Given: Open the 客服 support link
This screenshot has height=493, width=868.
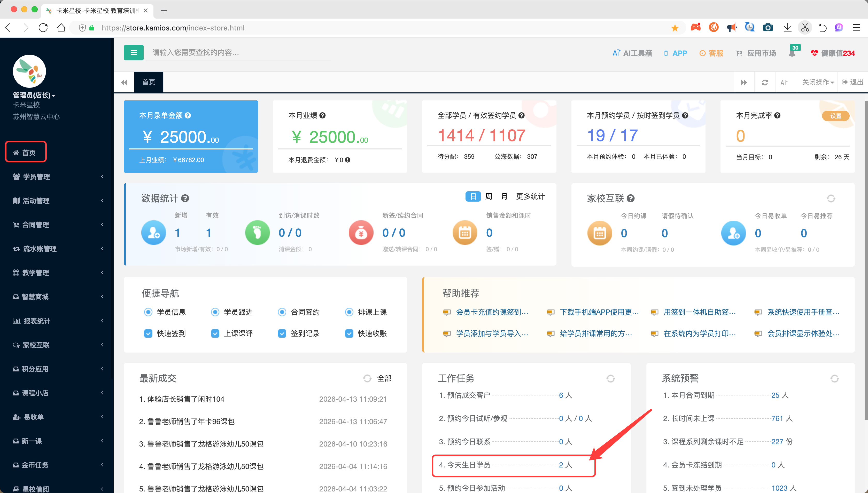Looking at the screenshot, I should tap(711, 53).
